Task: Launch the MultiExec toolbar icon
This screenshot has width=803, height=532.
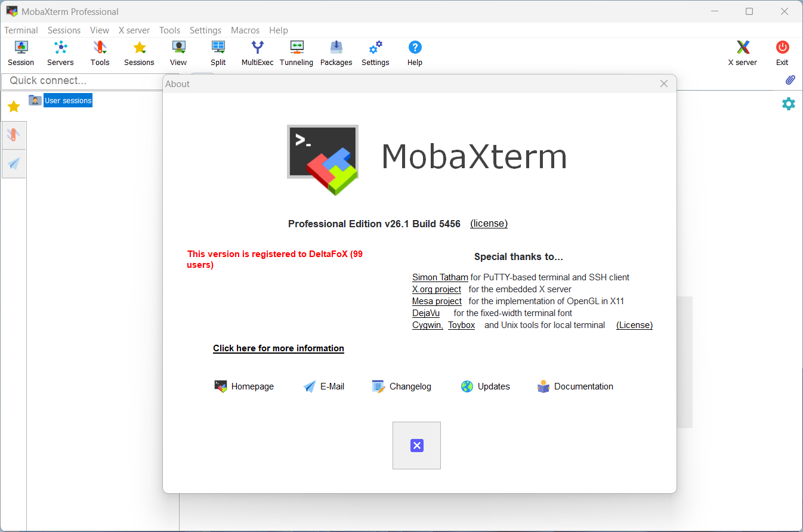Action: click(258, 53)
